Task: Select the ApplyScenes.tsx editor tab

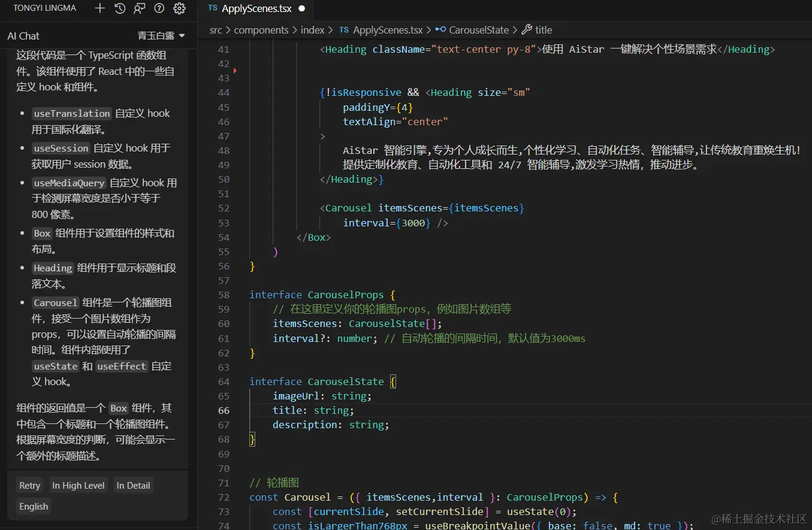Action: (255, 9)
